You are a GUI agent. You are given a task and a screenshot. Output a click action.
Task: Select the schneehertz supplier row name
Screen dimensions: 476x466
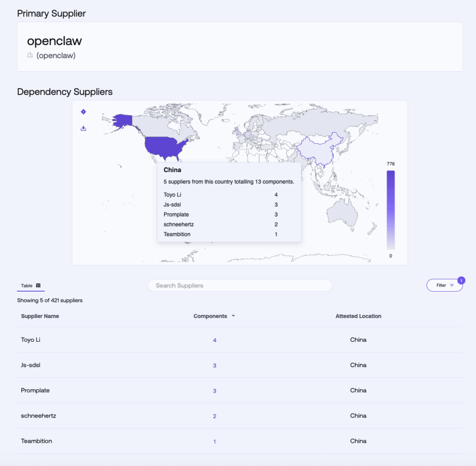click(38, 416)
